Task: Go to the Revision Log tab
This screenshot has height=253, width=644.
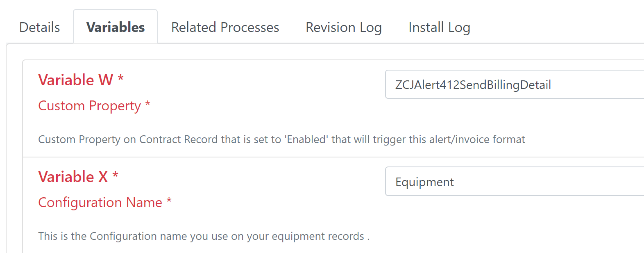Action: point(343,27)
